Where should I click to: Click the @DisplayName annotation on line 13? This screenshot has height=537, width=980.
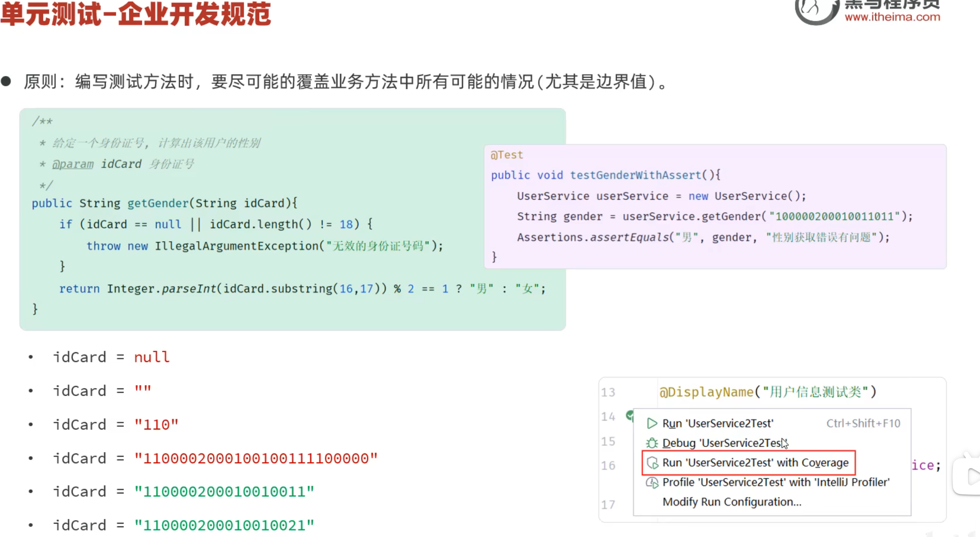pos(707,392)
